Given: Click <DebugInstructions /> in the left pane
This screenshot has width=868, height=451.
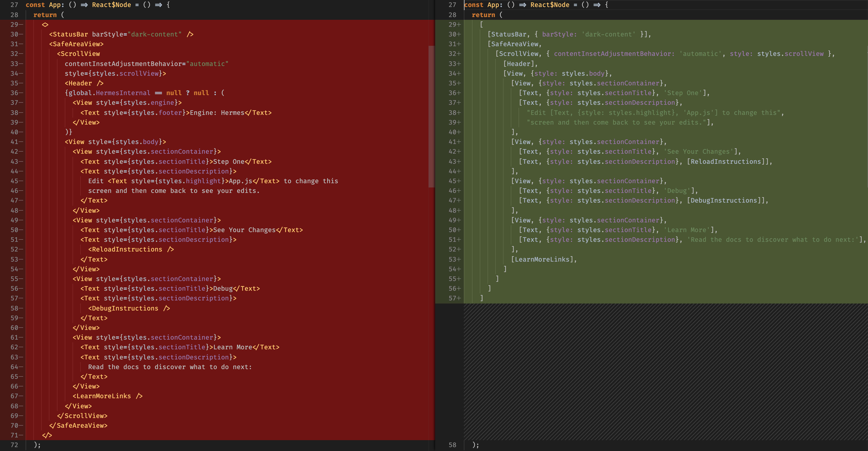Looking at the screenshot, I should point(129,308).
